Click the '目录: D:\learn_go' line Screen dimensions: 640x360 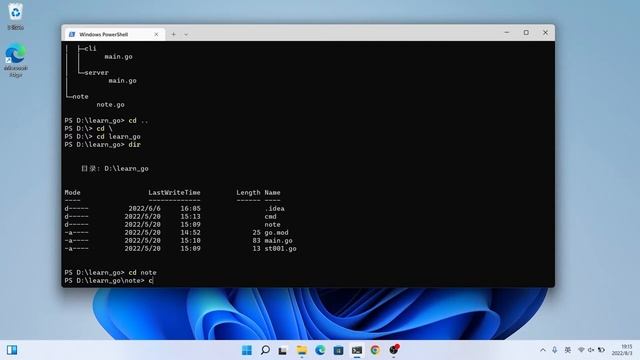[115, 169]
